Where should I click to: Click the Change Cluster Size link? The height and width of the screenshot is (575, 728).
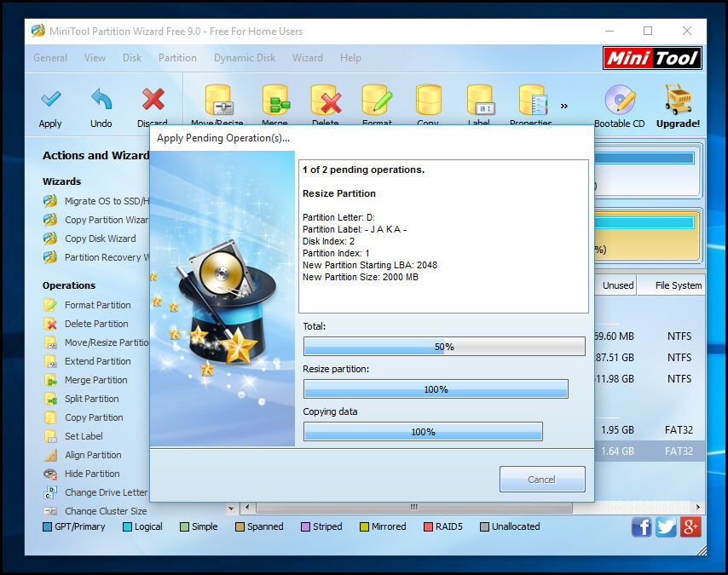[x=106, y=511]
